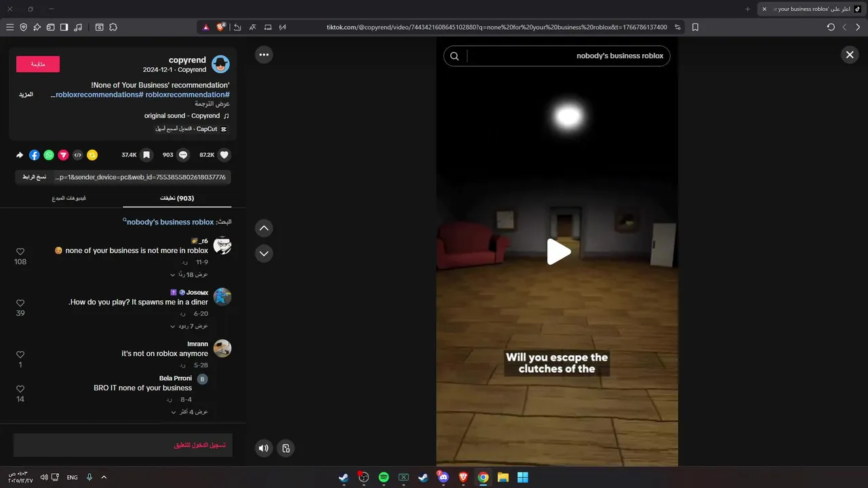Expand 4 more replies under Bela Prroni
868x488 pixels.
(189, 411)
